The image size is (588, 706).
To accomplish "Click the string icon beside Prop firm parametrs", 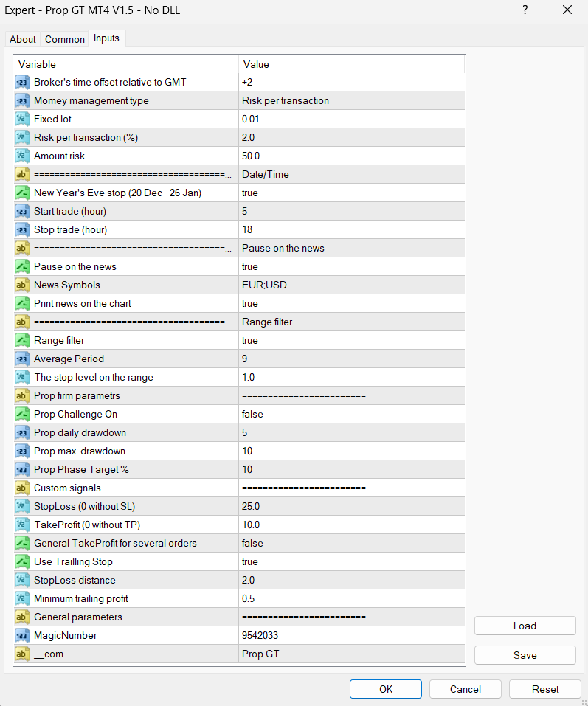I will [x=22, y=396].
